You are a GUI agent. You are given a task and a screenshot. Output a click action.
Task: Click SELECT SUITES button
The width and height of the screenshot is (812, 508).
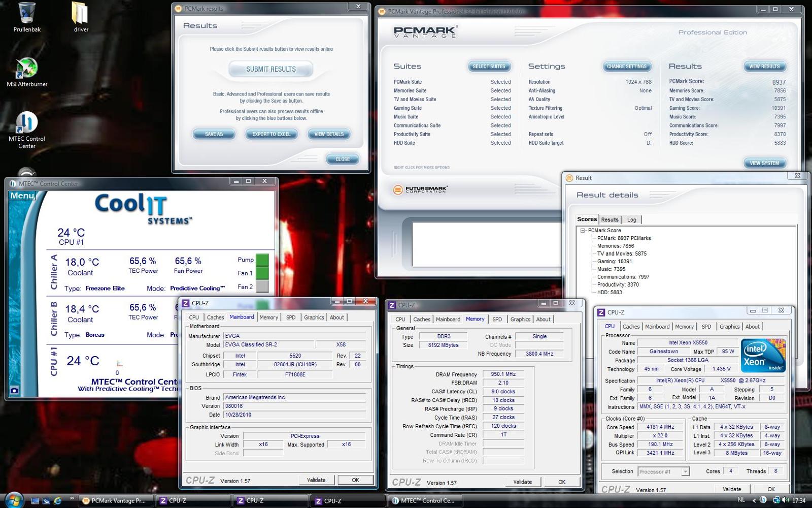489,67
